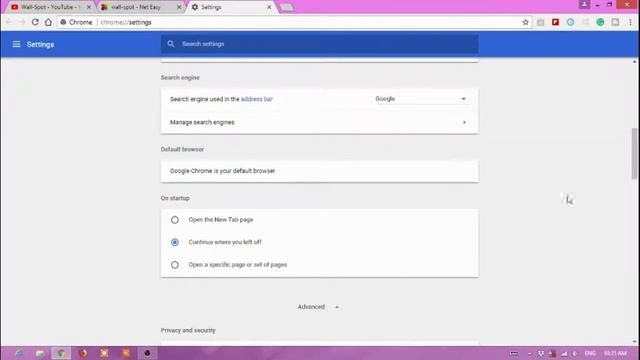640x360 pixels.
Task: Click the Manage search engines row
Action: pos(320,122)
